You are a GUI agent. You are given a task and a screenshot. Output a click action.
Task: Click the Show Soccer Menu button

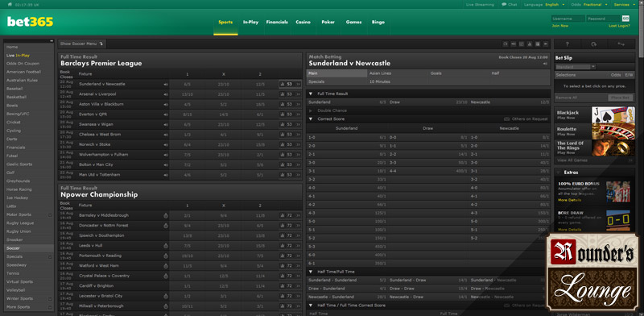pyautogui.click(x=82, y=44)
